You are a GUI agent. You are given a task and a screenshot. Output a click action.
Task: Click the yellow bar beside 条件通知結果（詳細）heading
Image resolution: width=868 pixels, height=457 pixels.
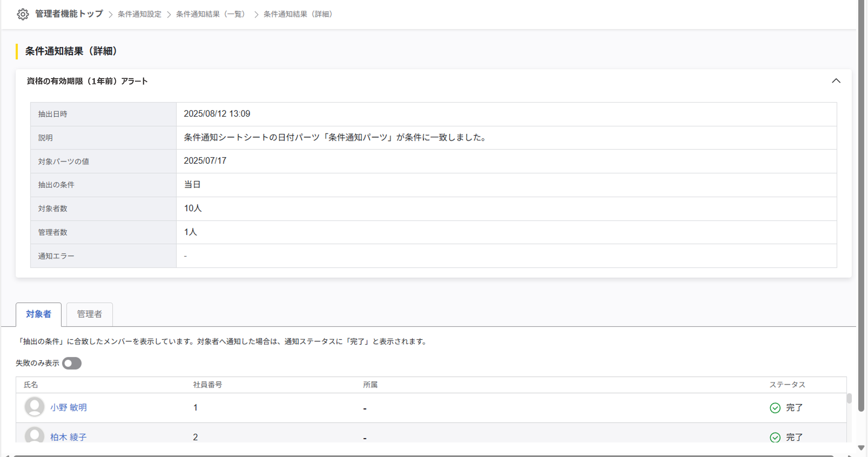[x=17, y=51]
